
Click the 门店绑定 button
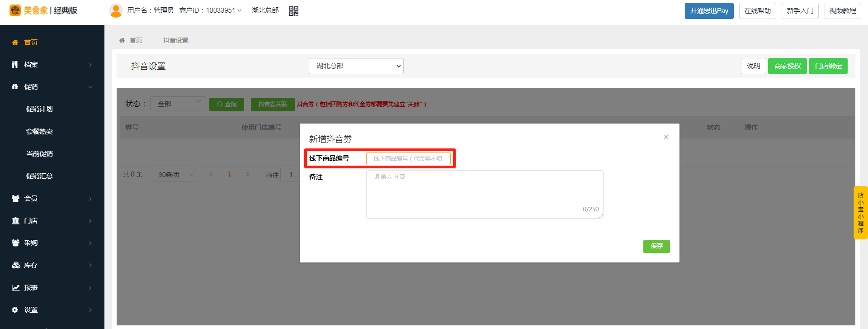tap(828, 66)
